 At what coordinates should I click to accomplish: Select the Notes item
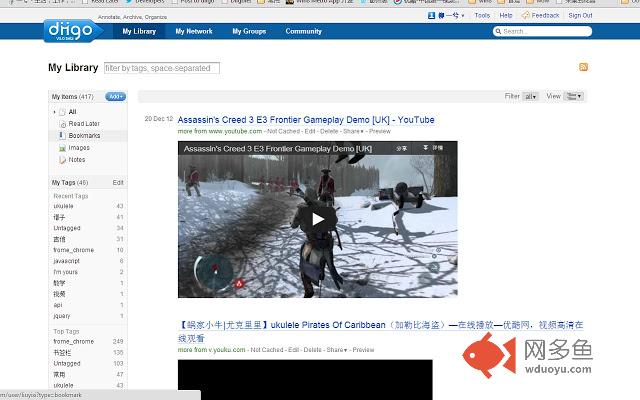(x=77, y=160)
